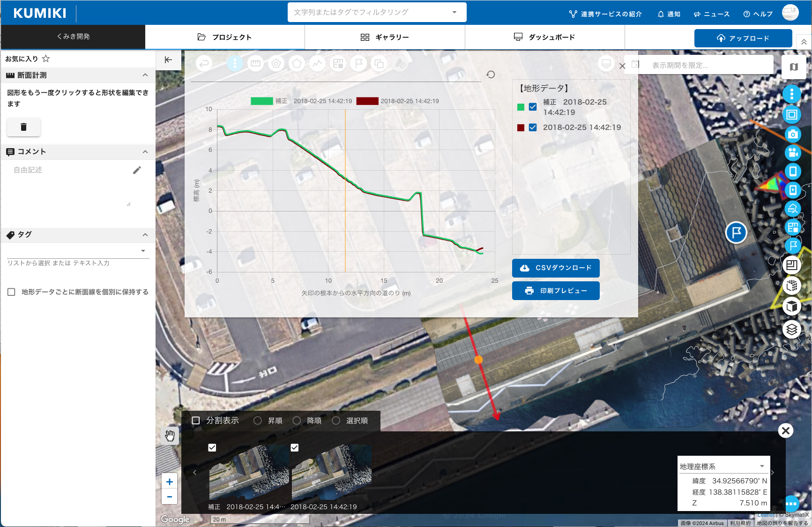Click the flag marker on the map
The height and width of the screenshot is (527, 812).
click(x=736, y=232)
